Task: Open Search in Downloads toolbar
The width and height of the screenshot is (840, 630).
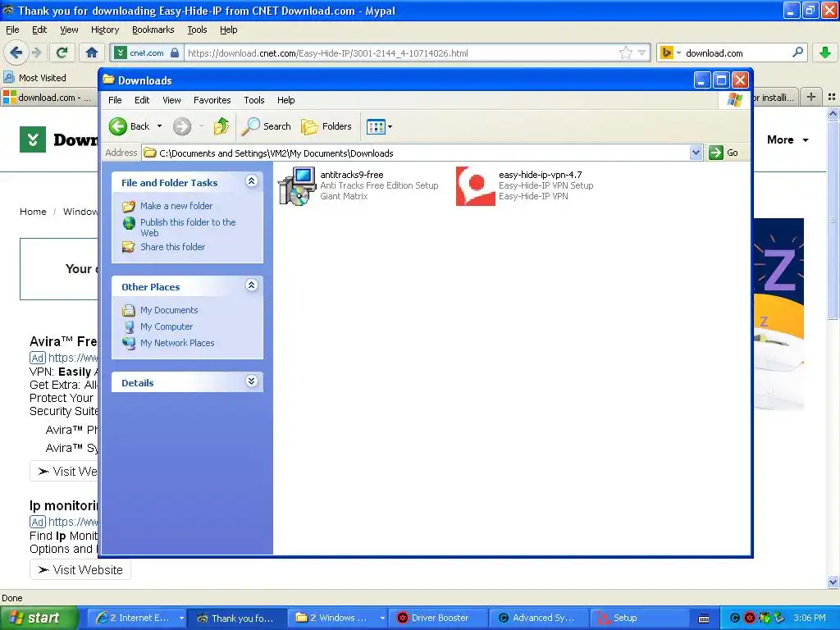Action: coord(266,126)
